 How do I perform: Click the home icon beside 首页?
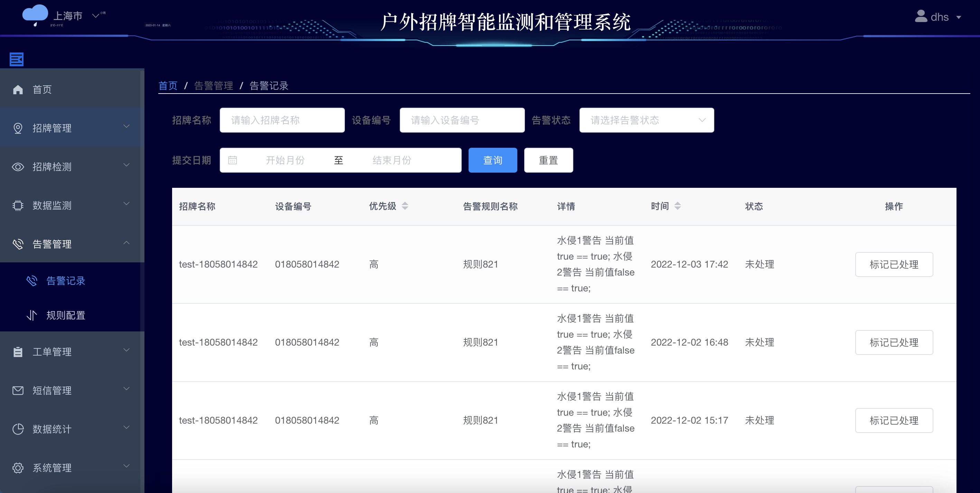coord(18,89)
